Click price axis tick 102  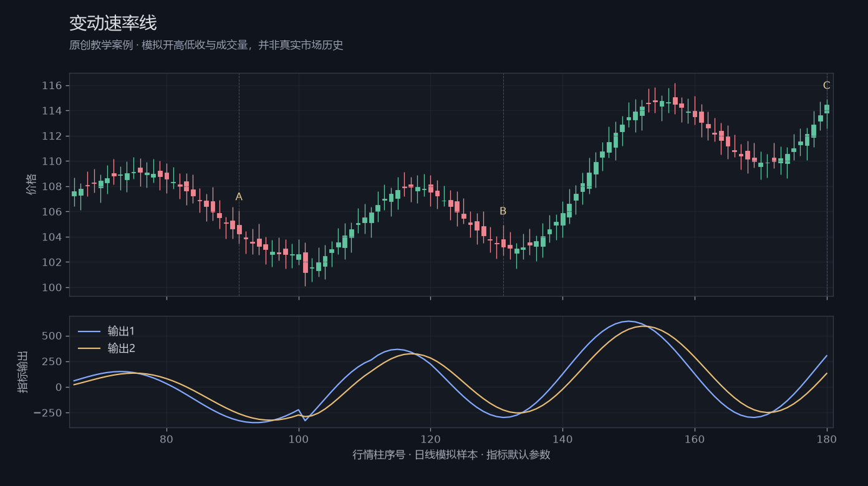[x=52, y=262]
